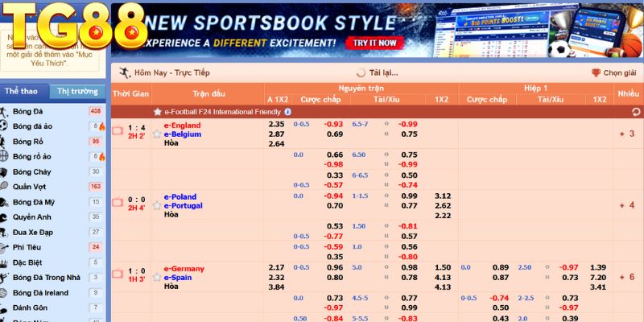Click the Phi Tiêu darts icon
This screenshot has width=644, height=322.
pyautogui.click(x=4, y=248)
